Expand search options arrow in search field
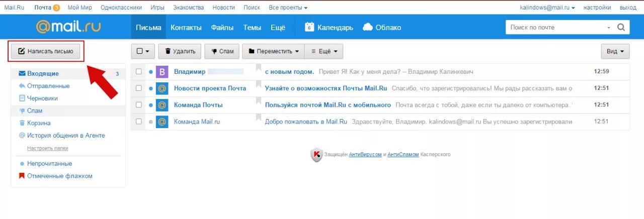Image resolution: width=644 pixels, height=219 pixels. (609, 28)
